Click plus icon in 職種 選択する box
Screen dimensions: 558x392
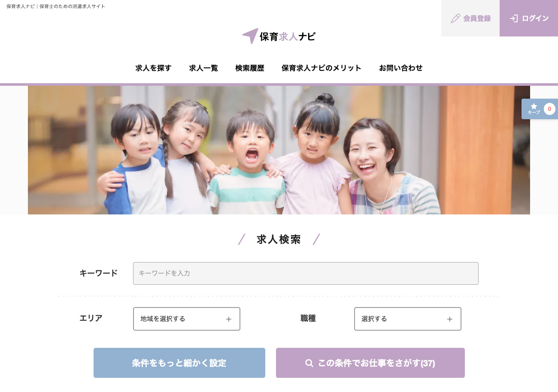450,319
